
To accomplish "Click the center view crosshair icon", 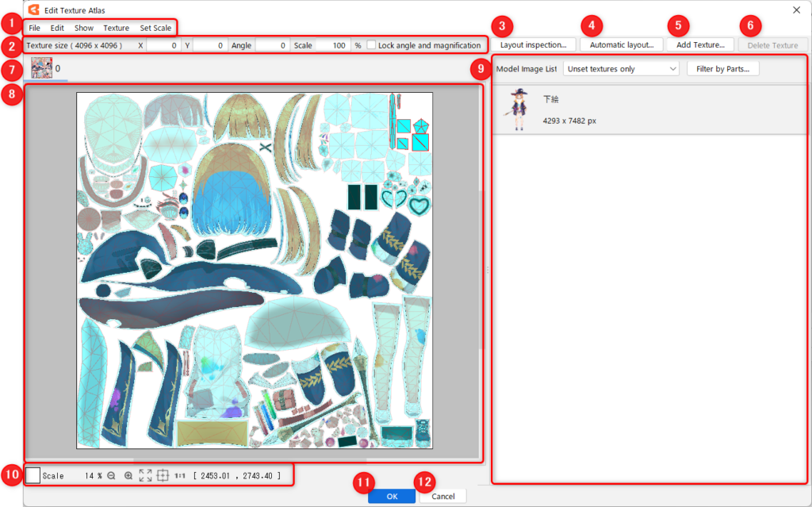I will pyautogui.click(x=163, y=475).
